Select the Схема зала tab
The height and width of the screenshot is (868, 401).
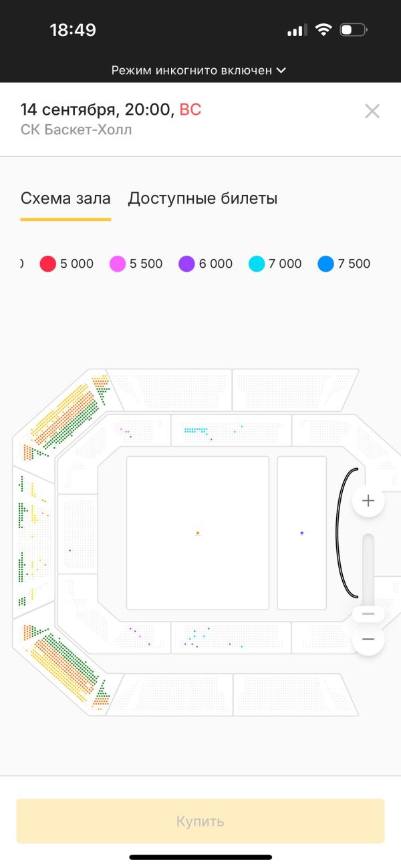point(65,198)
